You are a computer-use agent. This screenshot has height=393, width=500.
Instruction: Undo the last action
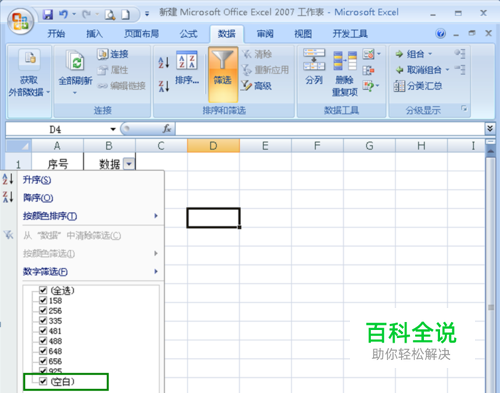tap(63, 14)
